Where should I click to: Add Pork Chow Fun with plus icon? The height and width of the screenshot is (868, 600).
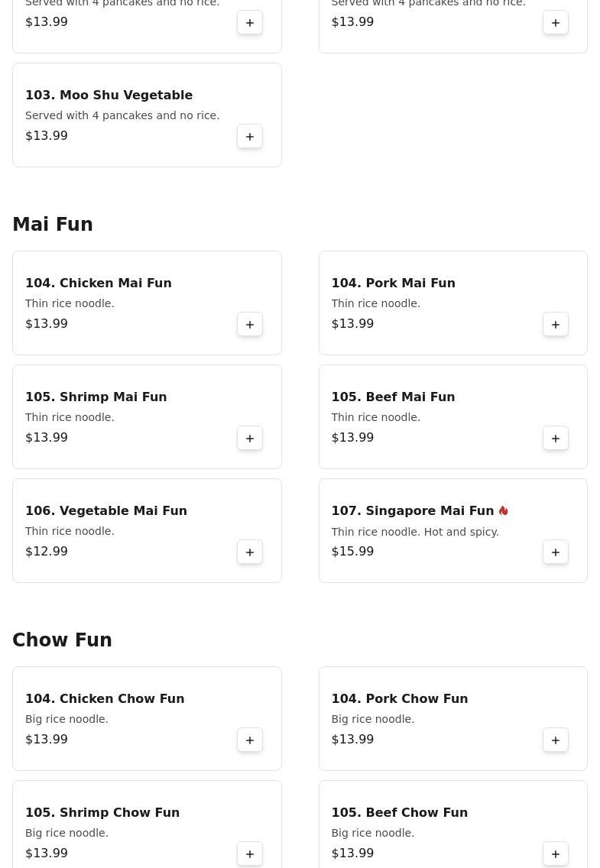(556, 740)
